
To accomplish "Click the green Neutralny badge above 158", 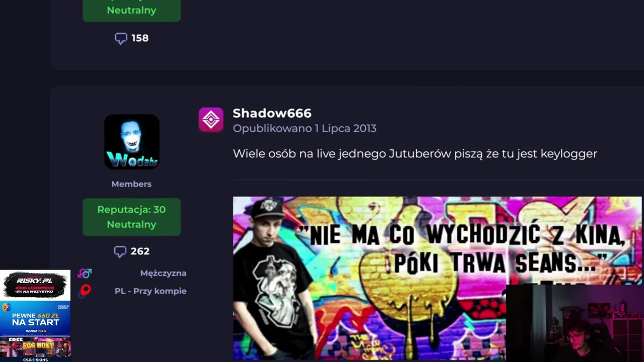I will click(132, 10).
